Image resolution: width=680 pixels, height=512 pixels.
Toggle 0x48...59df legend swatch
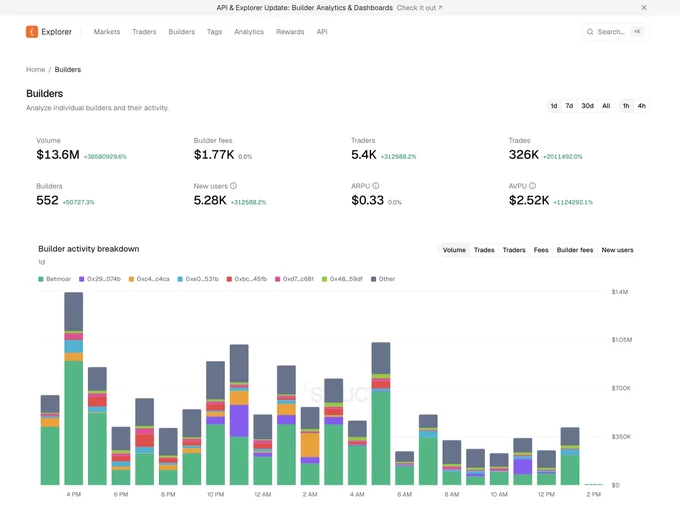[324, 279]
